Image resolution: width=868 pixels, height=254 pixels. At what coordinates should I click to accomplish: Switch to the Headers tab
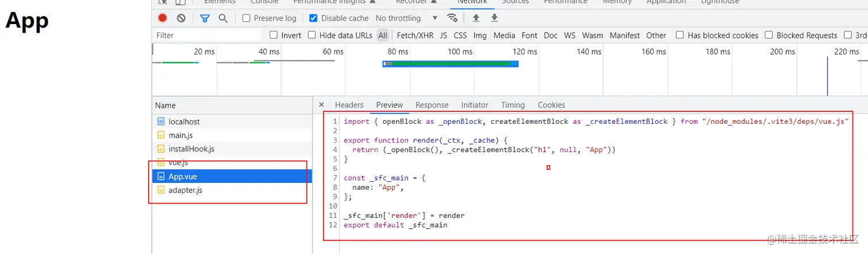(x=349, y=105)
